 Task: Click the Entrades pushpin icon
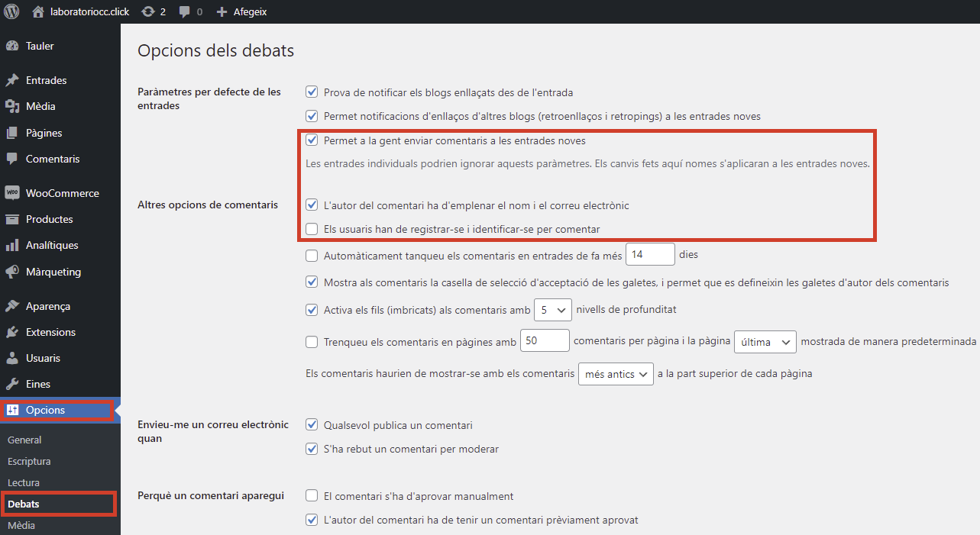(11, 80)
